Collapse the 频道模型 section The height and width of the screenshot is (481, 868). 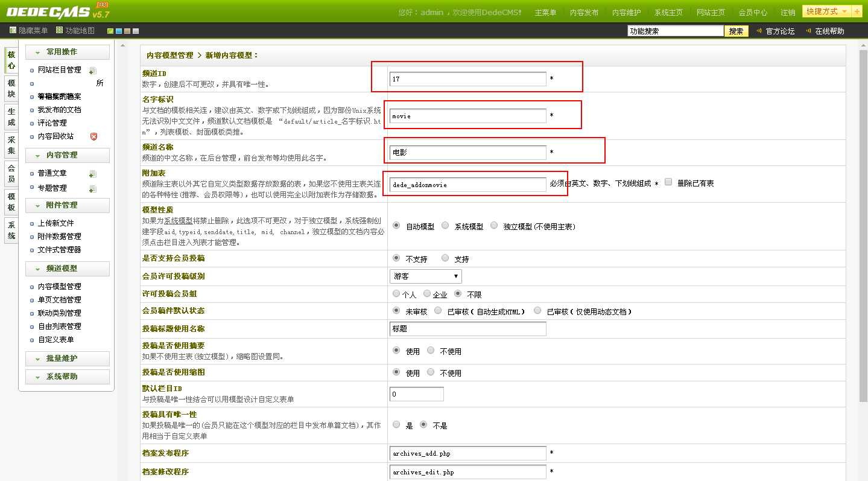coord(68,269)
